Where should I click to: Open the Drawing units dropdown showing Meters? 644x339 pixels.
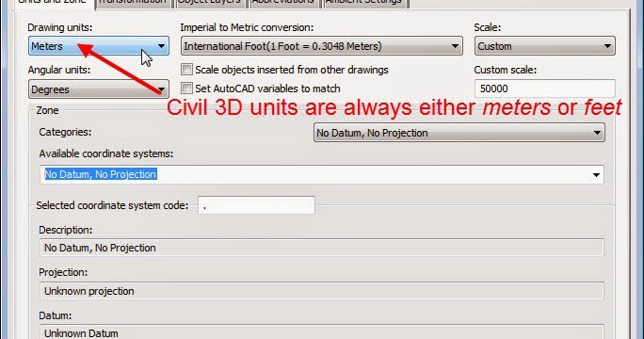[x=99, y=46]
